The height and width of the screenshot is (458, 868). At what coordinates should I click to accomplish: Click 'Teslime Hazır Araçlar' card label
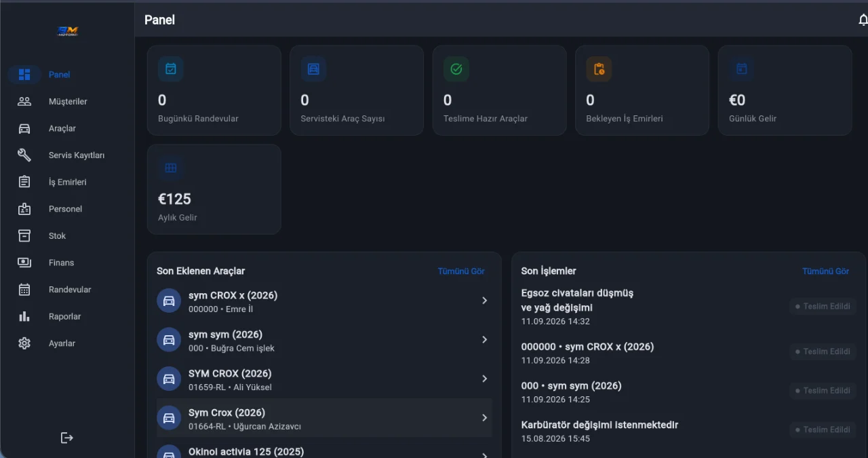pos(486,119)
